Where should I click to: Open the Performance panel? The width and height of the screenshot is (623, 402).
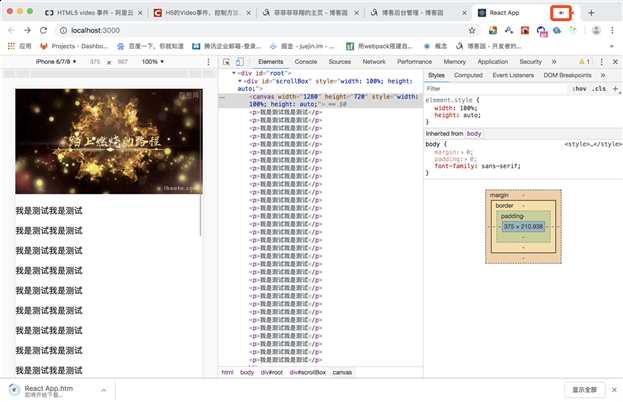414,62
